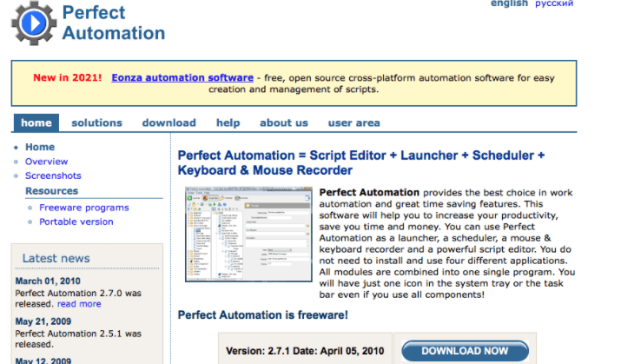The width and height of the screenshot is (621, 364).
Task: Click the March 01, 2010 news date
Action: 48,281
